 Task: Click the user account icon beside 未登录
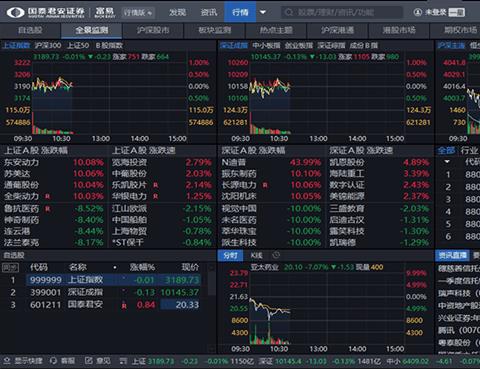point(417,12)
